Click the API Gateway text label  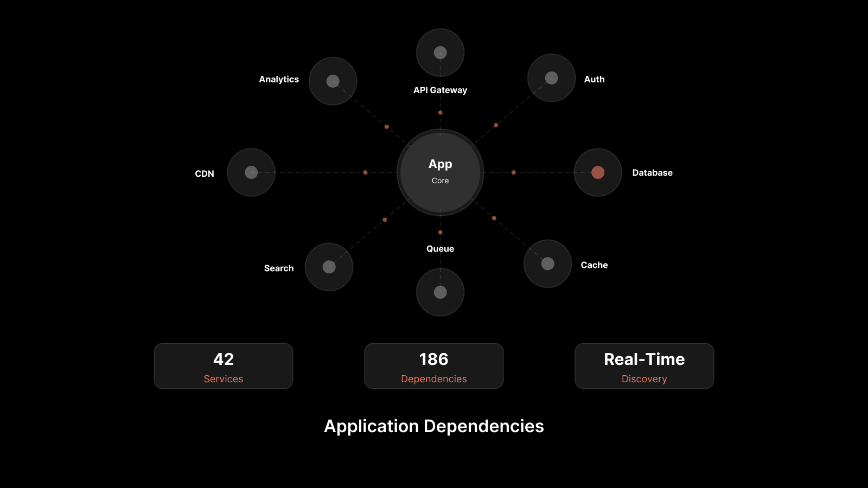pos(440,90)
